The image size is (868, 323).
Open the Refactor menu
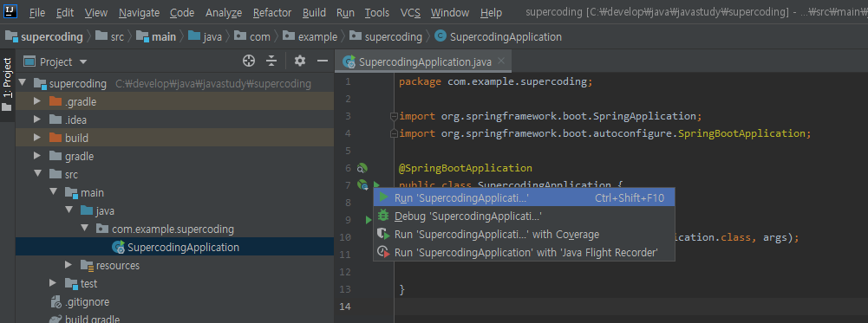point(271,12)
